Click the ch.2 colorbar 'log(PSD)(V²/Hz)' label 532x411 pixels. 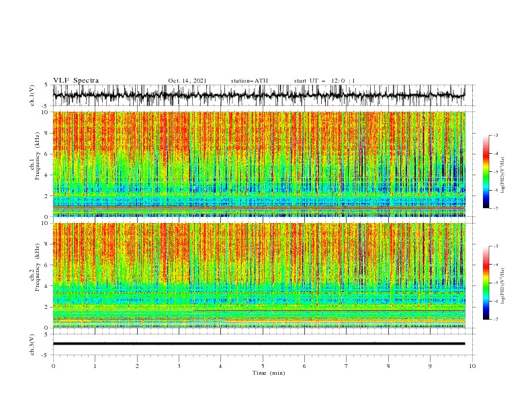[503, 285]
